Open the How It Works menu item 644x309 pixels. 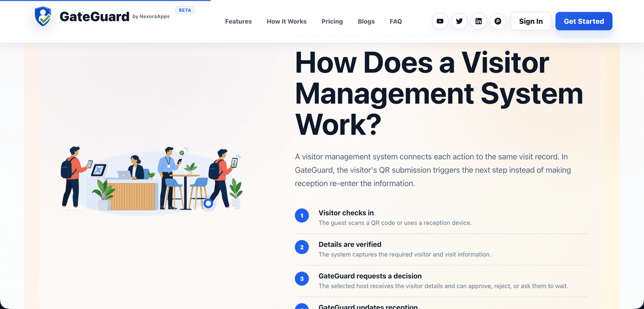pos(287,21)
